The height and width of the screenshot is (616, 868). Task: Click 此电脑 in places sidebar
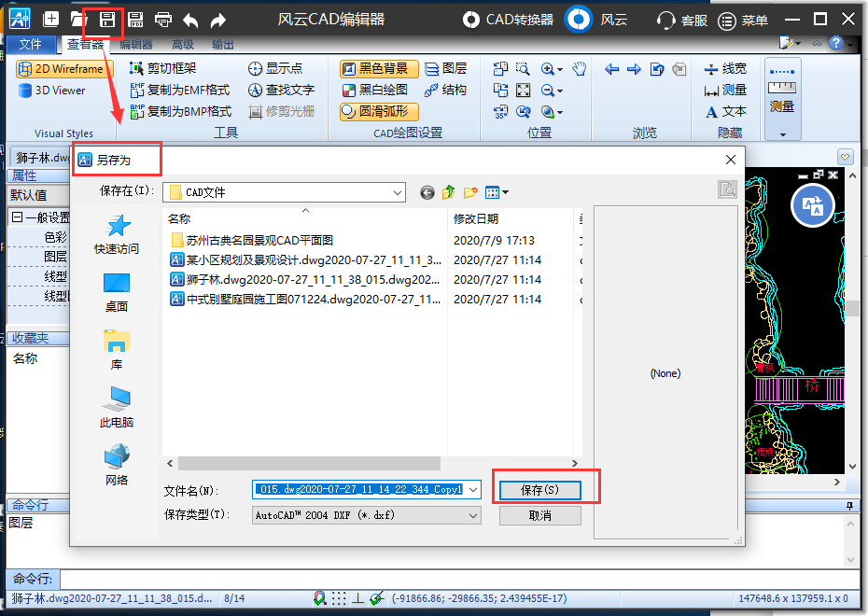117,408
